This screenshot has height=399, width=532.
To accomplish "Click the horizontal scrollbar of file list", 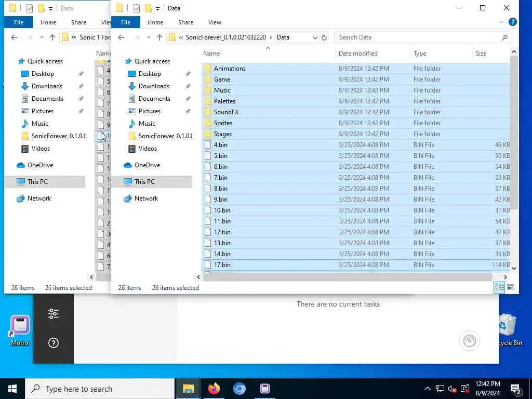I will (348, 277).
